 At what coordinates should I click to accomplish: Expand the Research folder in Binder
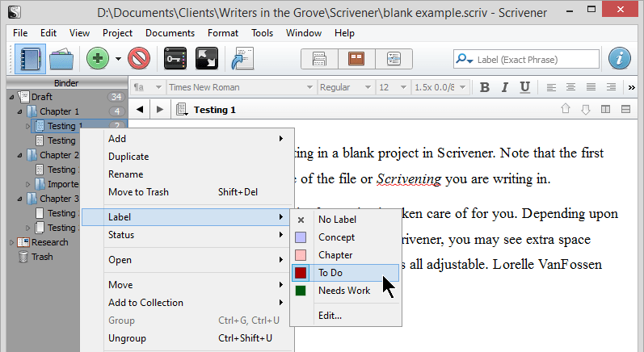pyautogui.click(x=11, y=242)
